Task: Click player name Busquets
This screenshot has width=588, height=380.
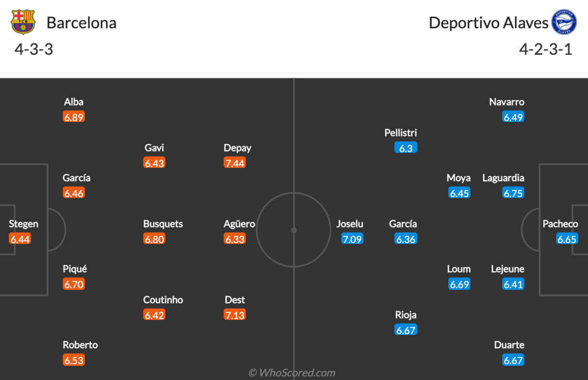Action: click(x=163, y=224)
